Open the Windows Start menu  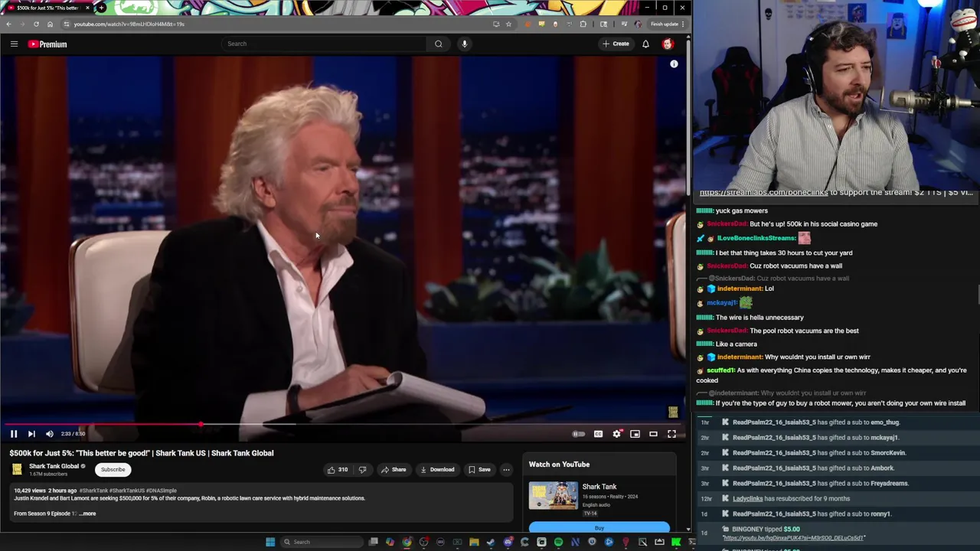pyautogui.click(x=269, y=542)
